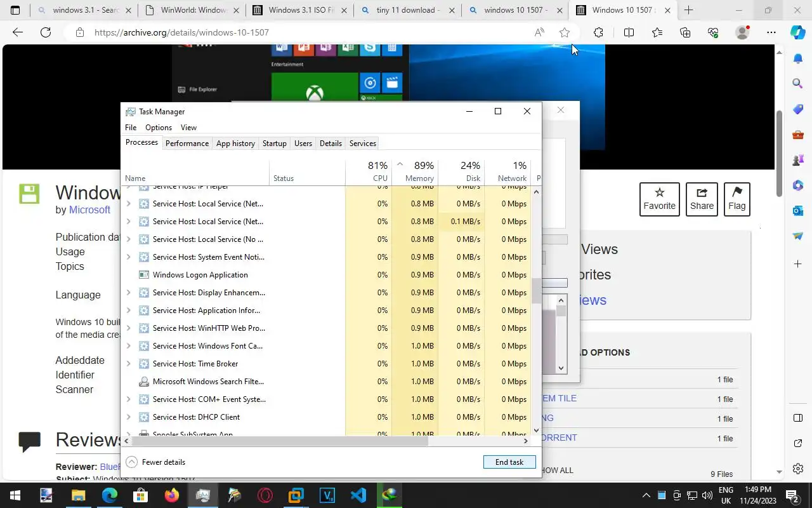
Task: Open Firefox from the taskbar
Action: point(172,495)
